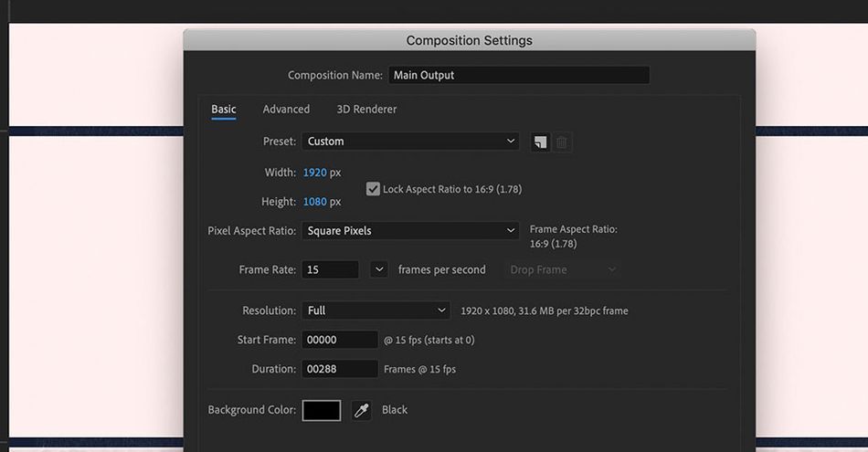868x452 pixels.
Task: Click the '1920 x 1080, 31.6 MB per 32bpc frame' text
Action: [545, 311]
